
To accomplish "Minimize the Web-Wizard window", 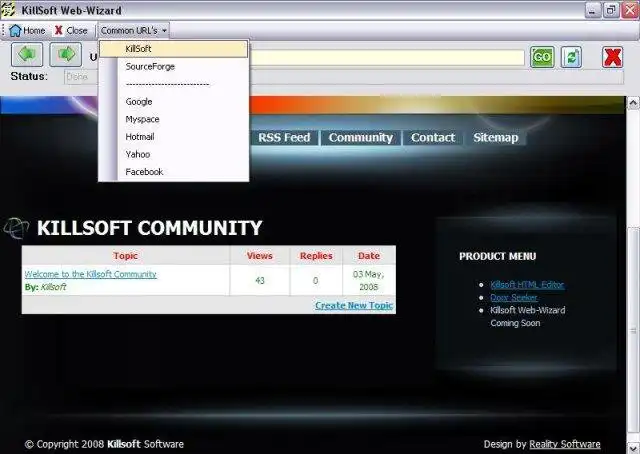I will click(593, 10).
